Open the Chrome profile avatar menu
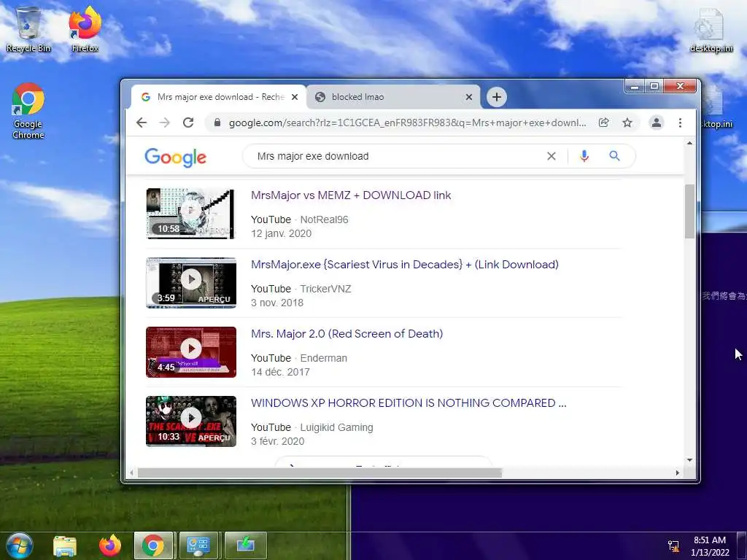This screenshot has width=747, height=560. coord(657,122)
